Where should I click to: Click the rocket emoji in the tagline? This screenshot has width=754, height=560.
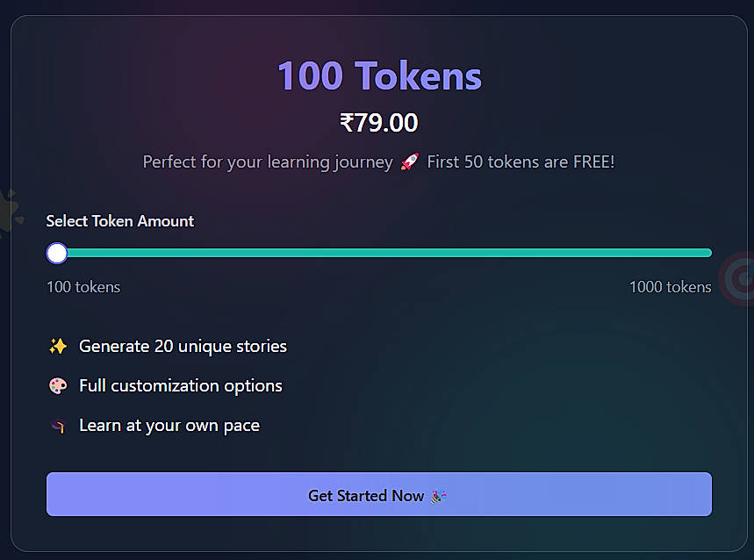[409, 162]
